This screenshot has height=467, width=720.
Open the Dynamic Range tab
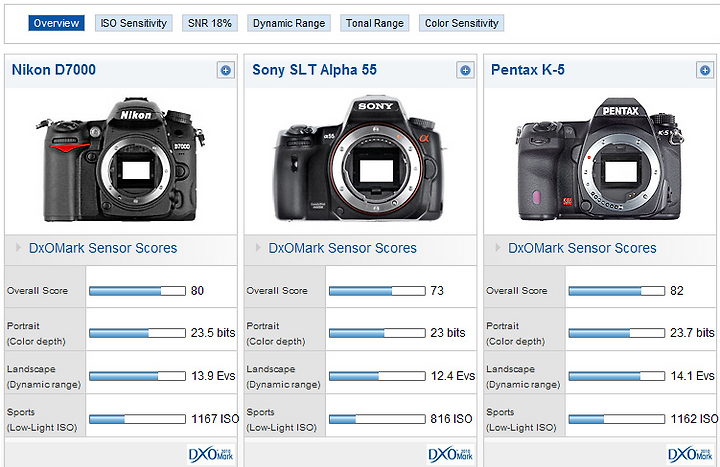pos(289,23)
